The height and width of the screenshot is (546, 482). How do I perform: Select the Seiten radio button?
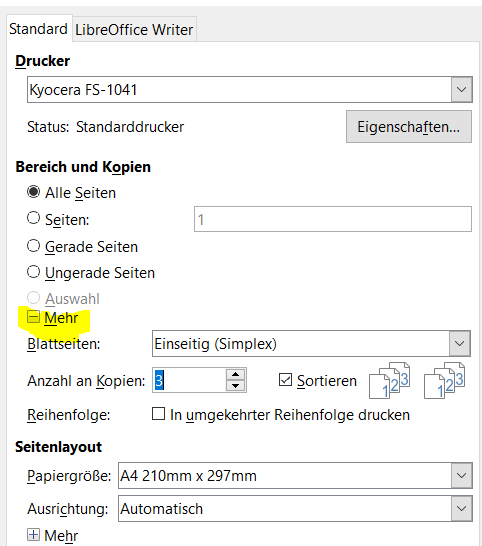[x=33, y=218]
